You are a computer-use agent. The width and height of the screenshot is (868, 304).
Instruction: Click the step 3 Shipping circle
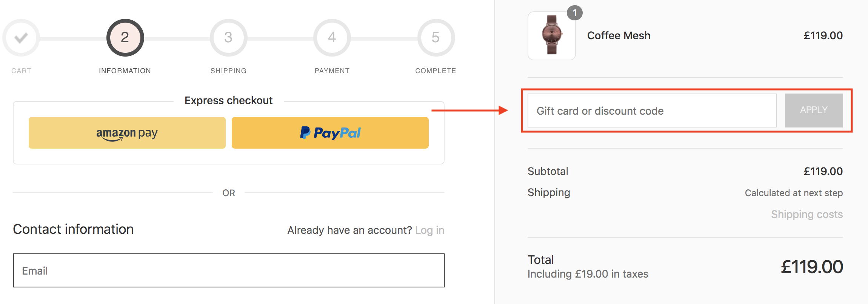tap(228, 38)
